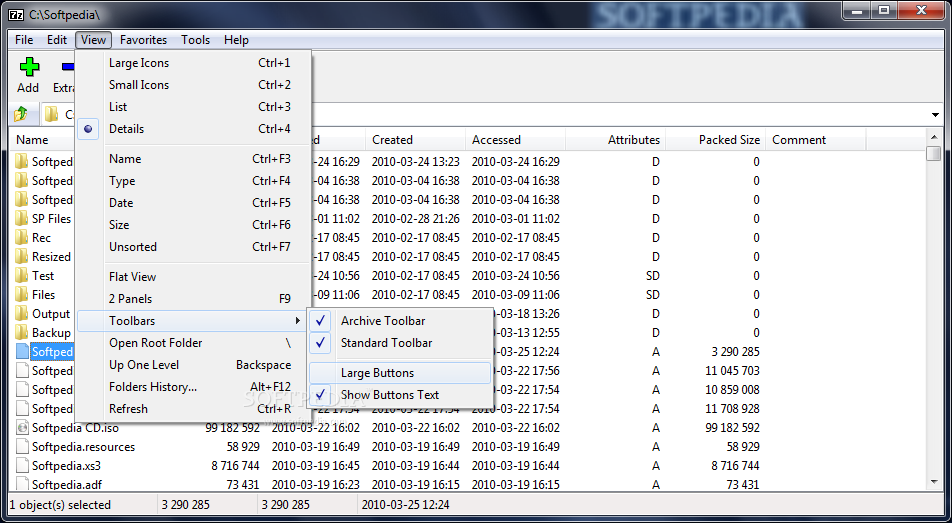
Task: Click the Softpedia.xs3 file icon
Action: (22, 466)
